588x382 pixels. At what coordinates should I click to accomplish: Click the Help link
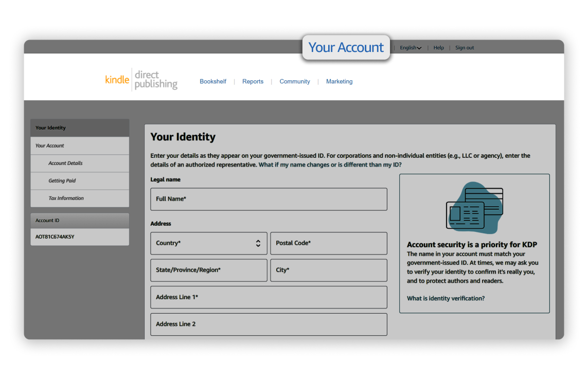pos(438,48)
